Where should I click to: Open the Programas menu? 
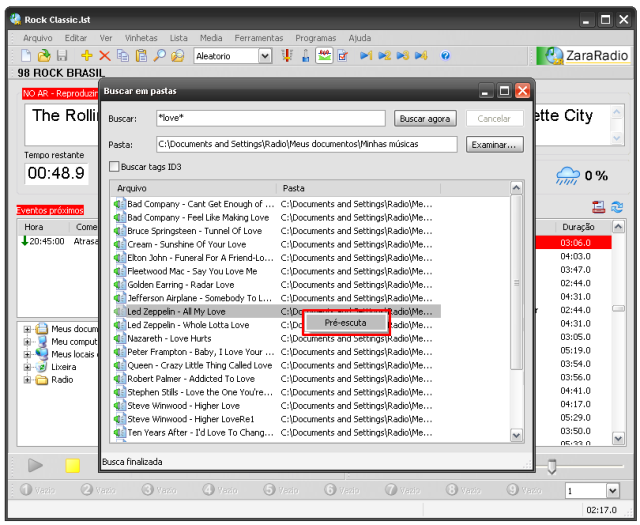(316, 38)
